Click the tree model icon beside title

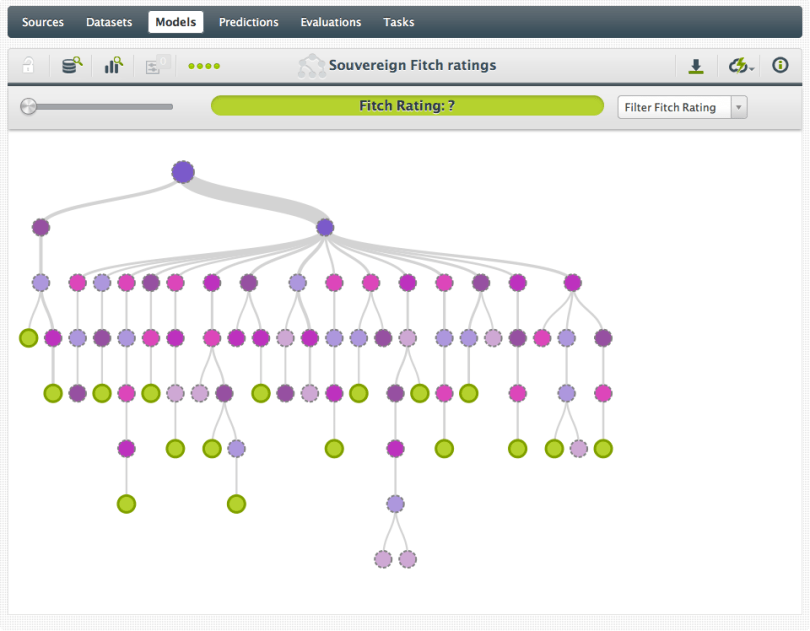point(311,66)
